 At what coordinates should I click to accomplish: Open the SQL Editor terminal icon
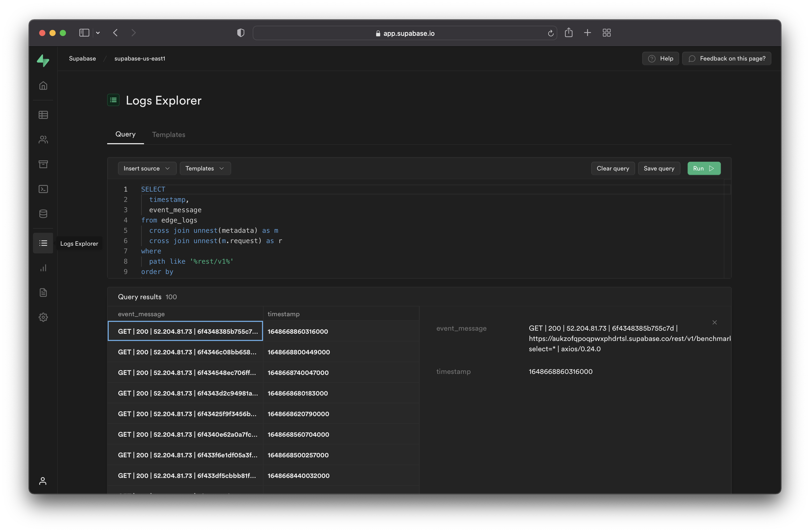43,189
